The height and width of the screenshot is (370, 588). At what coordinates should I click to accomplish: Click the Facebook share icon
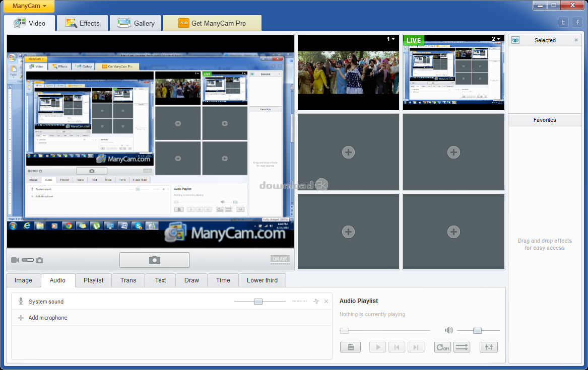577,22
